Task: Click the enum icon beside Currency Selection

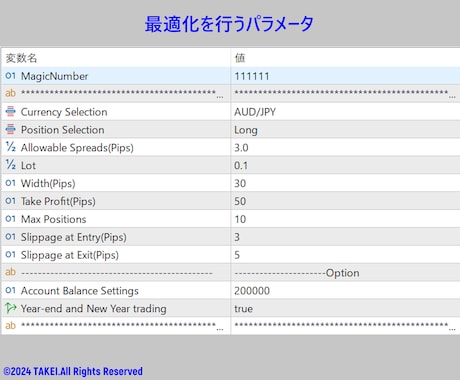Action: 10,111
